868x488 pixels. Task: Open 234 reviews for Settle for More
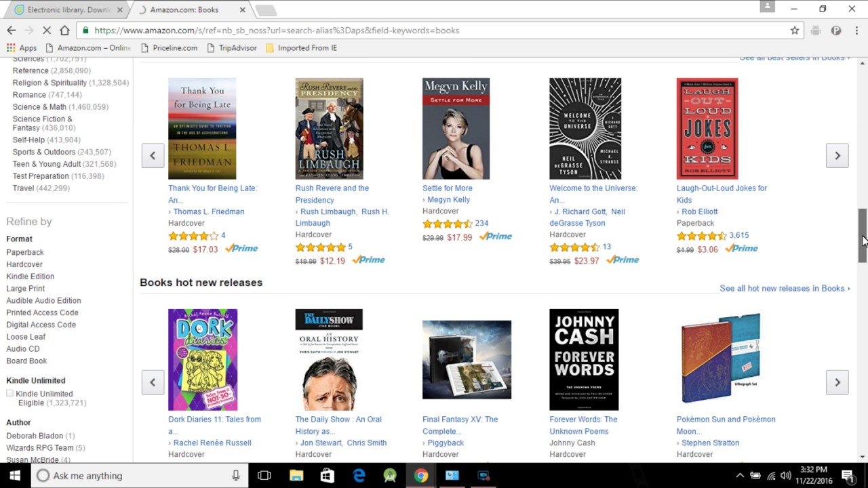[x=481, y=223]
